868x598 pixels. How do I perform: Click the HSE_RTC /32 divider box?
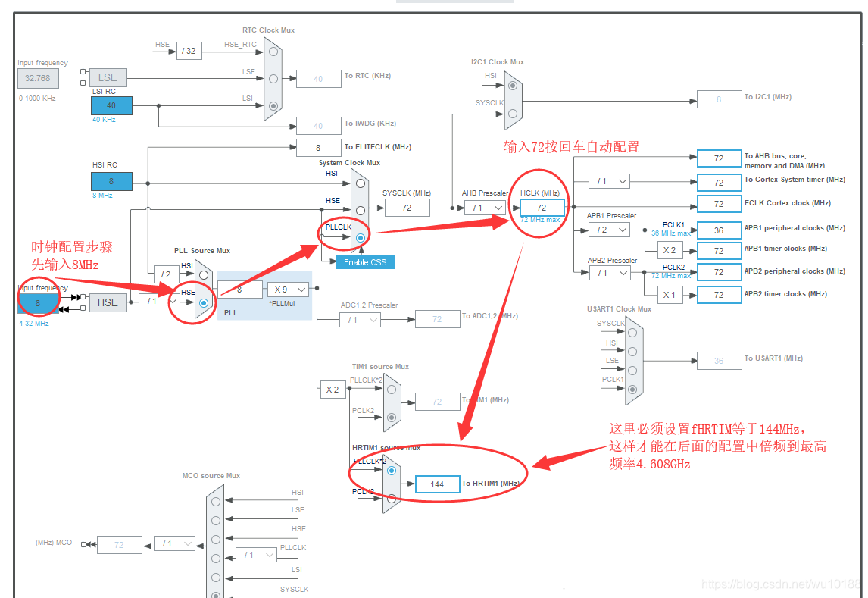pyautogui.click(x=189, y=51)
